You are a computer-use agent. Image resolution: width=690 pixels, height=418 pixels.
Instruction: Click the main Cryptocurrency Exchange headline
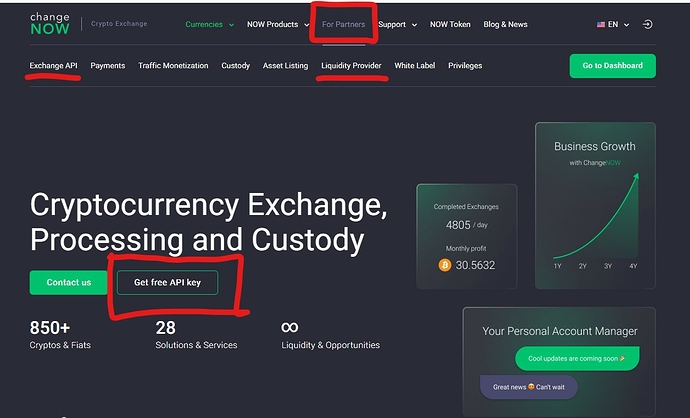[209, 222]
